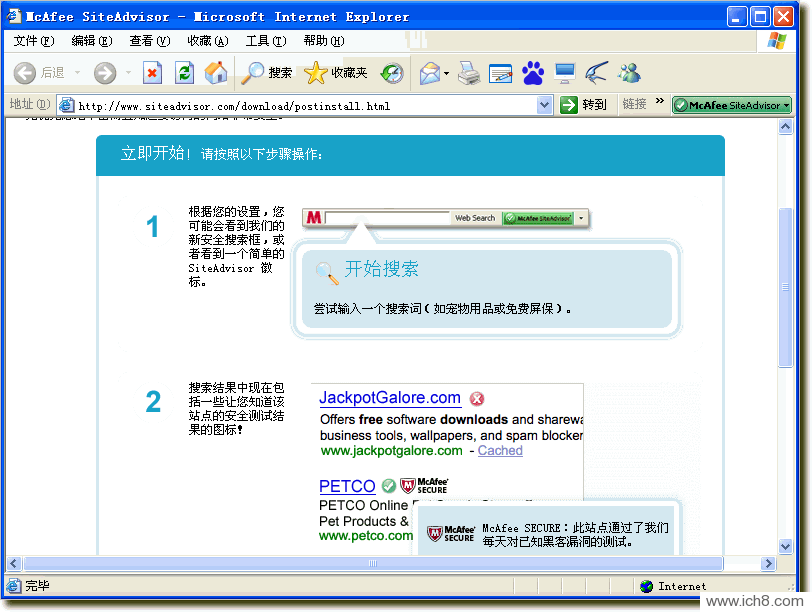Open the 工具 (Tools) menu

[x=265, y=41]
